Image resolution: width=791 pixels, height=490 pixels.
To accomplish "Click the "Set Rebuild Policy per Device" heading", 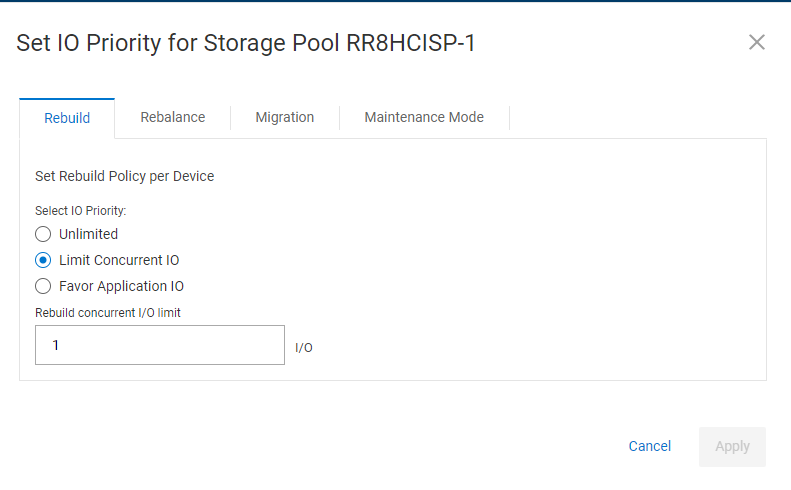I will (x=125, y=176).
